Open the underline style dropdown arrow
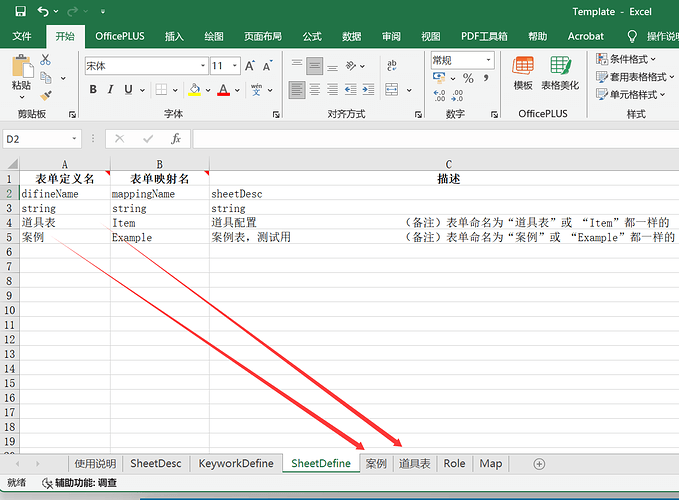The image size is (679, 500). [142, 90]
